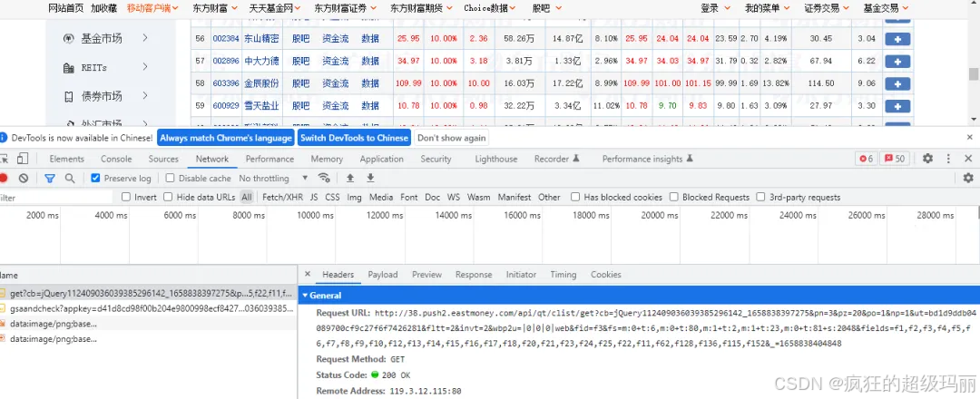
Task: Open 资金流 link for 金辰股份
Action: click(x=336, y=83)
